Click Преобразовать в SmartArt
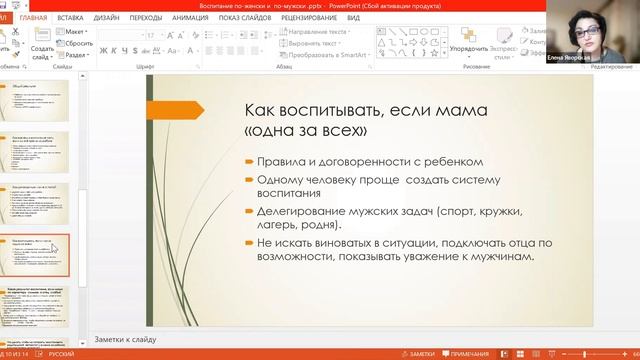Screen dimensions: 640x360 (325, 54)
